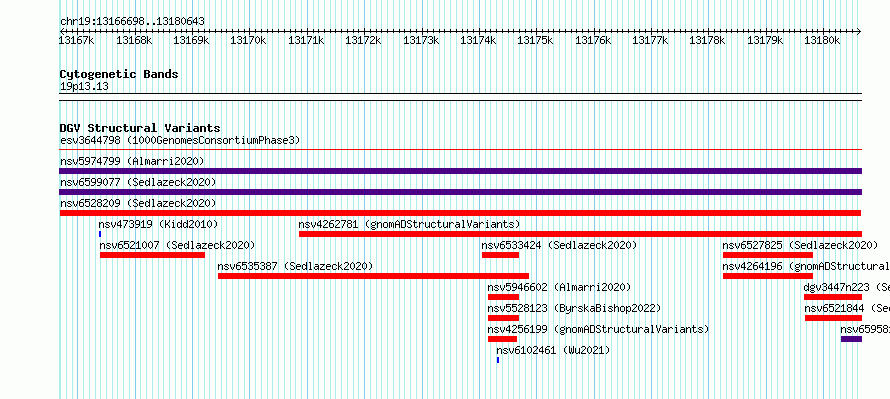This screenshot has height=399, width=890.
Task: Select the nsv6533424 (Sedlazeck2020) label
Action: (559, 245)
